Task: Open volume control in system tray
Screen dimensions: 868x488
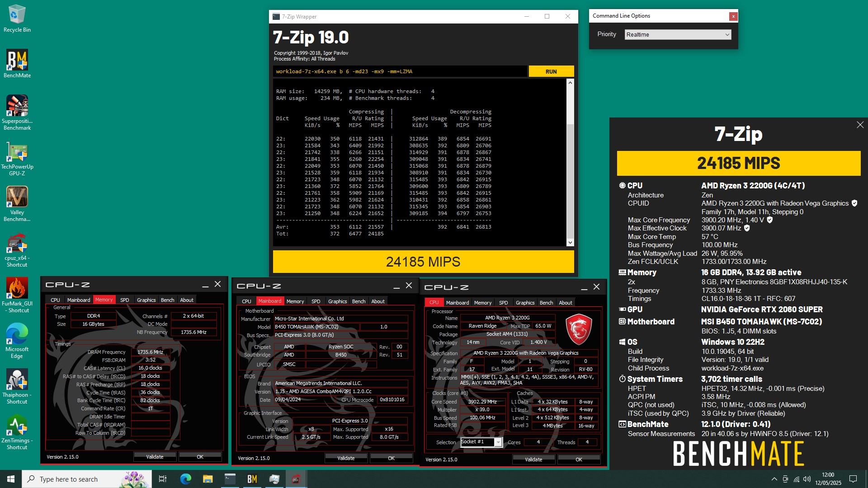Action: click(807, 479)
